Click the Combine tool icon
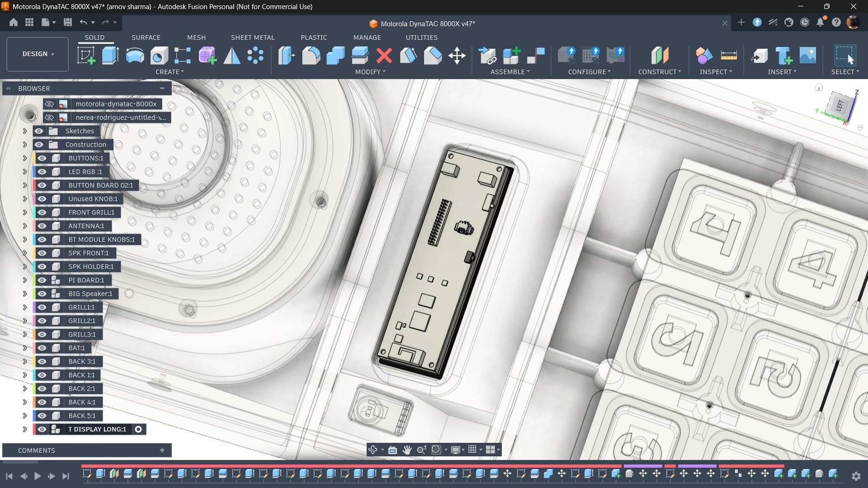Screen dimensions: 868x488 tap(335, 56)
